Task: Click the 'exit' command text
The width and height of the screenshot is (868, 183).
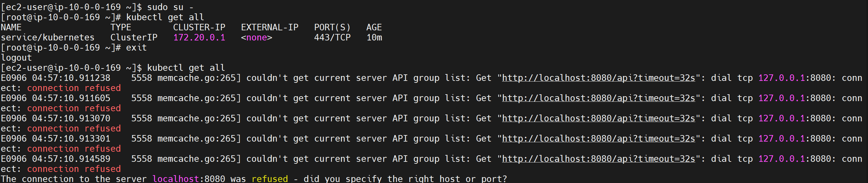Action: (x=136, y=48)
